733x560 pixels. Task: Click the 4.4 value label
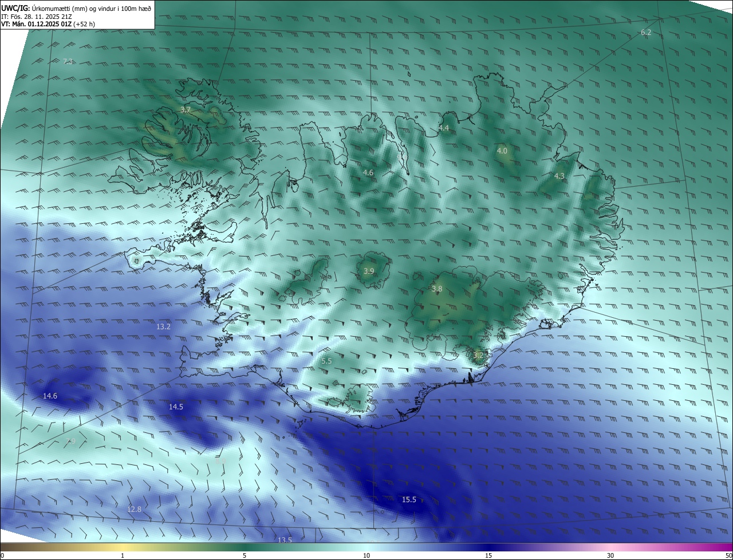(444, 128)
